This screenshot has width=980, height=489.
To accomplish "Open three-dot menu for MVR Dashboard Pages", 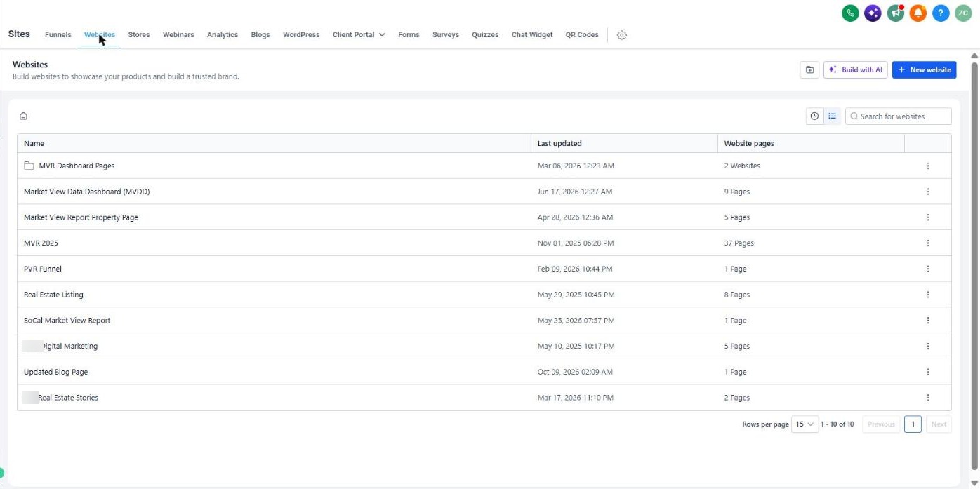I will [928, 166].
